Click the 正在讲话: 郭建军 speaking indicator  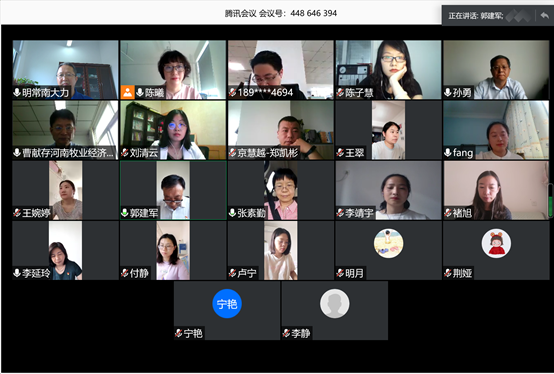click(476, 16)
